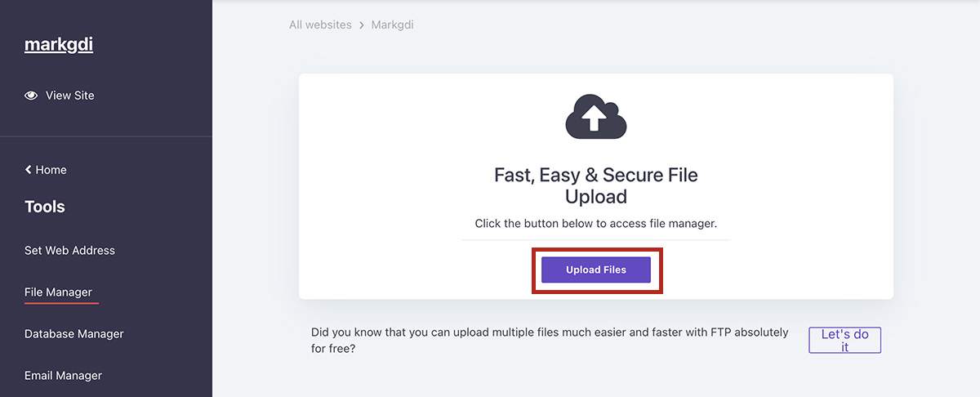Screen dimensions: 980x397
Task: Select the Tools section heading
Action: pyautogui.click(x=45, y=207)
